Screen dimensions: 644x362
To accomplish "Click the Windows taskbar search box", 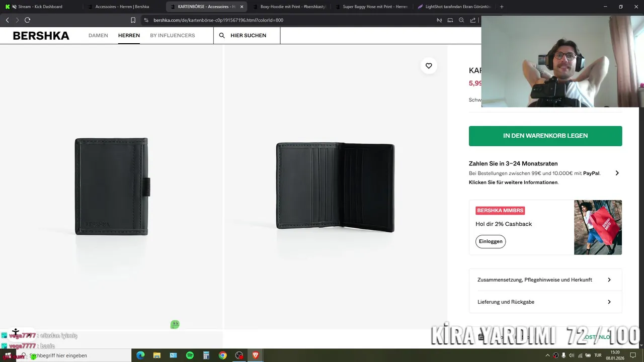I will tap(73, 355).
